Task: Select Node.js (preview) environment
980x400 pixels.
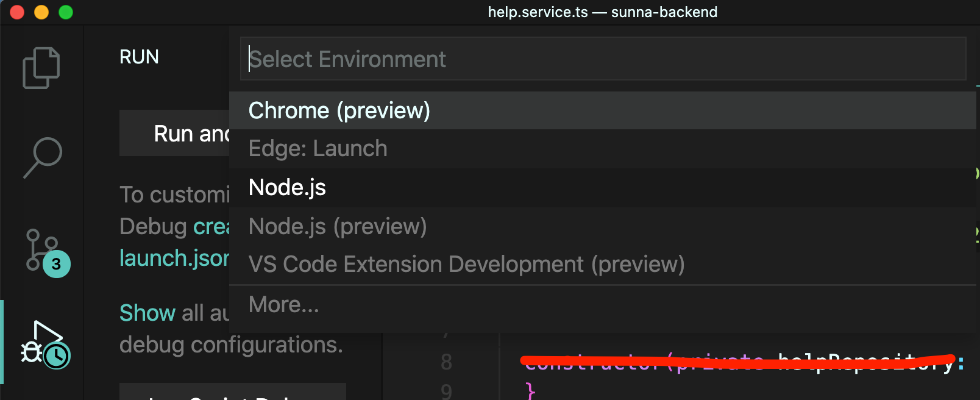Action: click(603, 226)
